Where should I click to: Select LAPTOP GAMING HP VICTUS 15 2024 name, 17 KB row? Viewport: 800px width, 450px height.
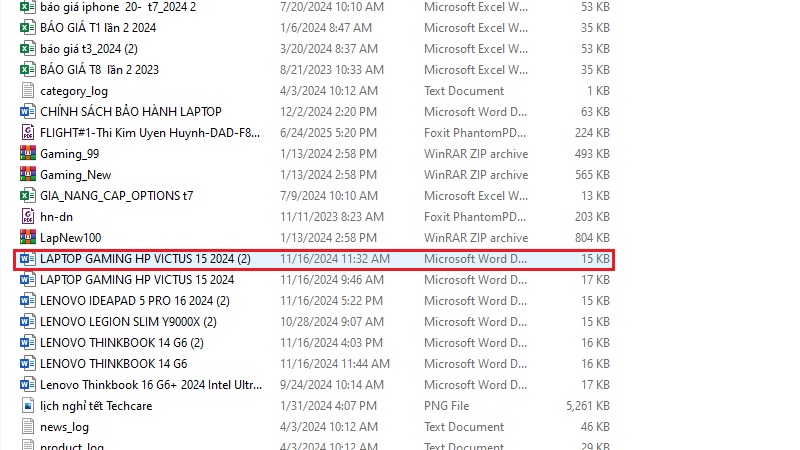[137, 280]
